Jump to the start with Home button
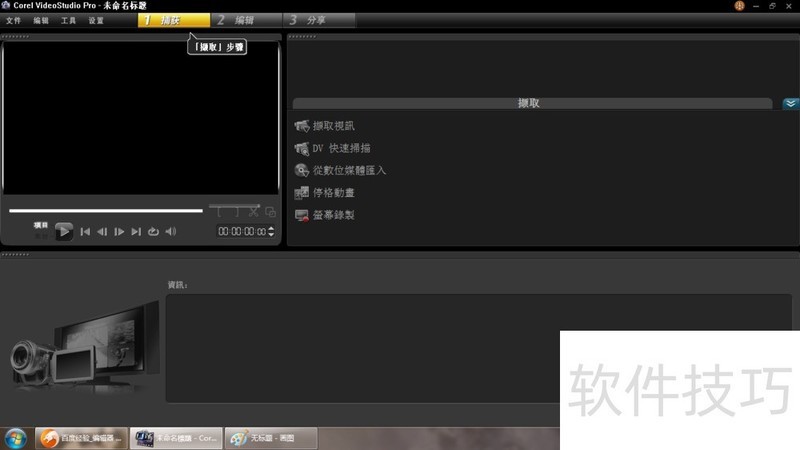800x450 pixels. (85, 232)
